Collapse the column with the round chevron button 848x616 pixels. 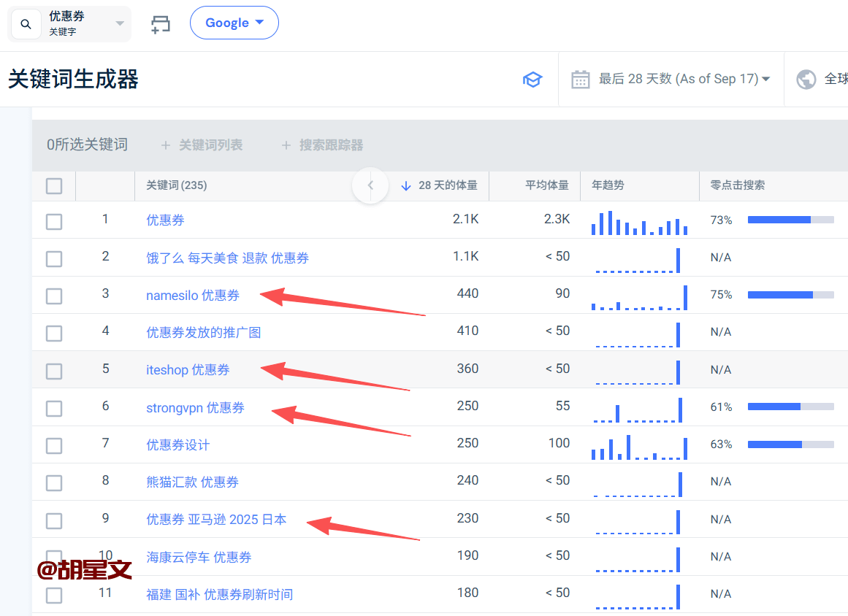coord(370,185)
